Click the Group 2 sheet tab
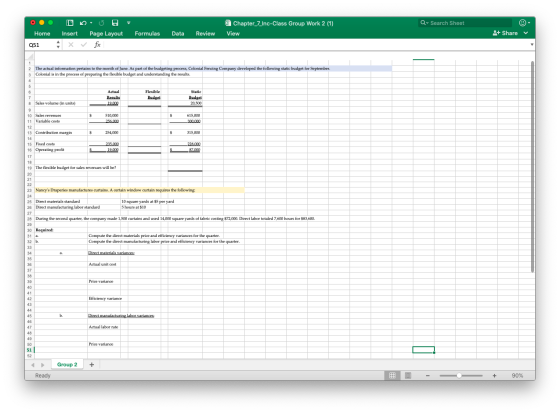The width and height of the screenshot is (560, 413). click(x=67, y=364)
